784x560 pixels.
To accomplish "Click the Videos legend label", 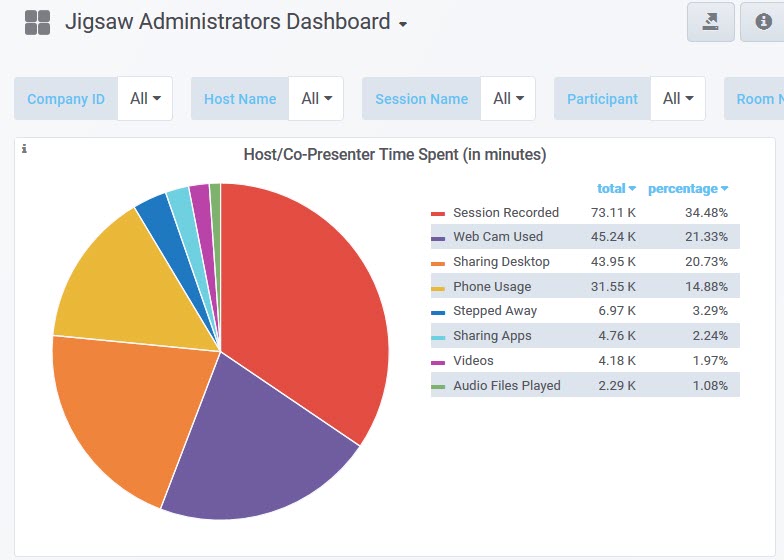I will click(x=473, y=361).
